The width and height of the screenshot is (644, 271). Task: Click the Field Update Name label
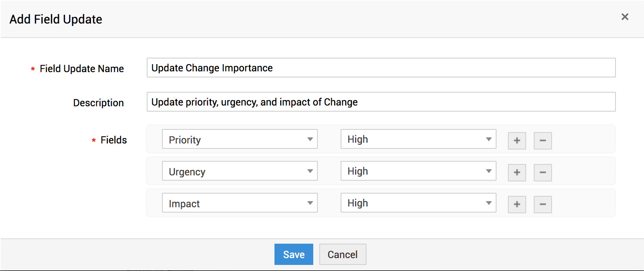click(x=82, y=69)
